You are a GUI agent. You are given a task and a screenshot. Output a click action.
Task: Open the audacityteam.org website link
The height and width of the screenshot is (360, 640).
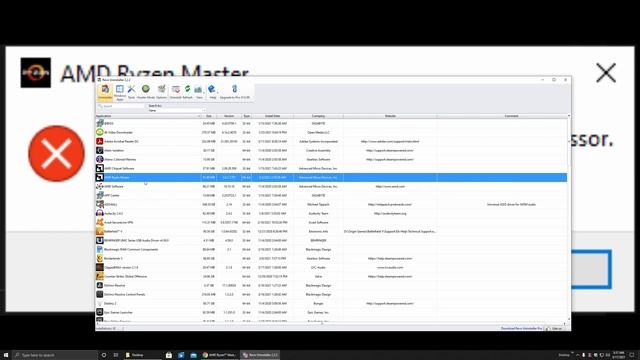click(390, 213)
